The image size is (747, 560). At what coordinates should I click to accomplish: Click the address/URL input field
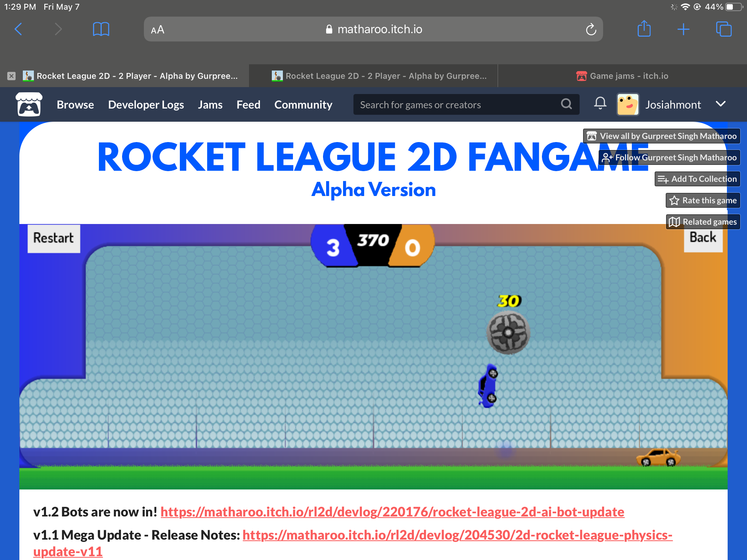coord(373,29)
